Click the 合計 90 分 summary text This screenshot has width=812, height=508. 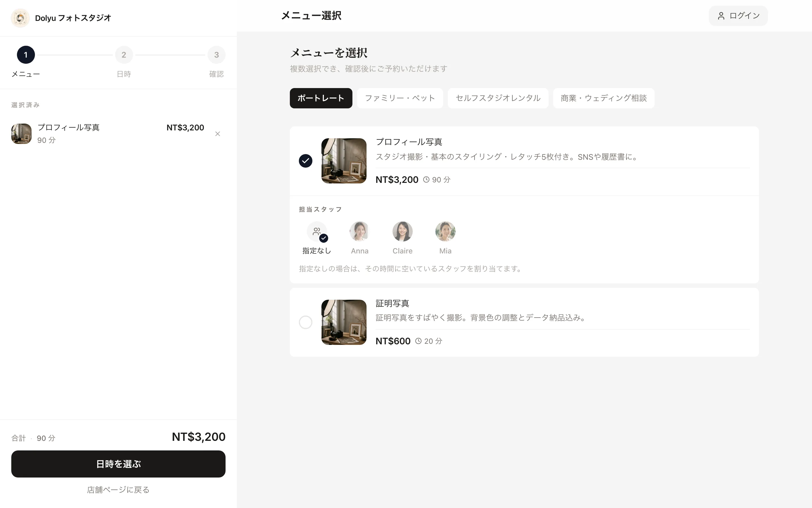click(34, 438)
